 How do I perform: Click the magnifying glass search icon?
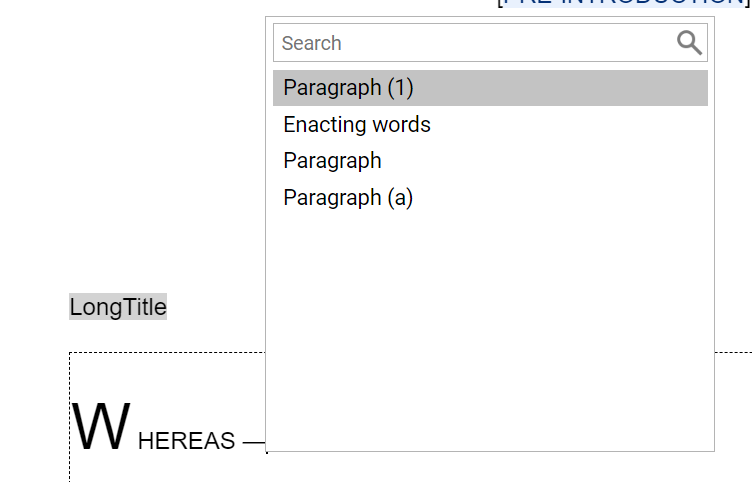689,43
